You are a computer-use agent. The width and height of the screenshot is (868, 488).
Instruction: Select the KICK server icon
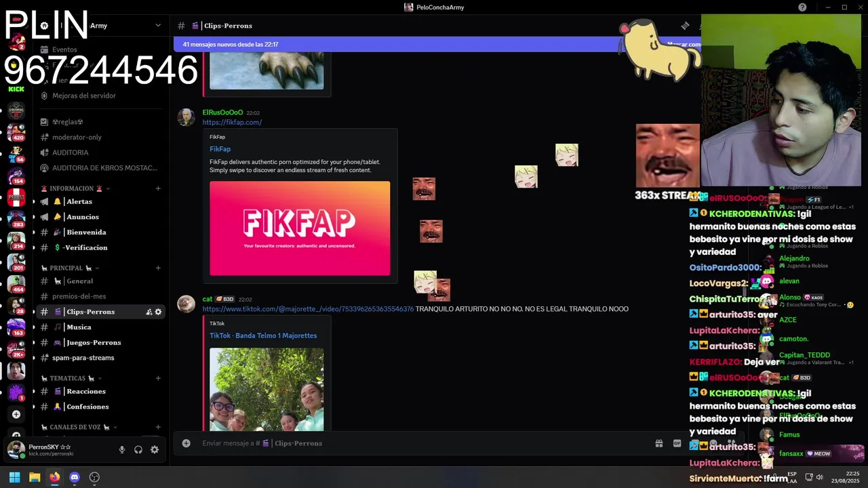16,89
